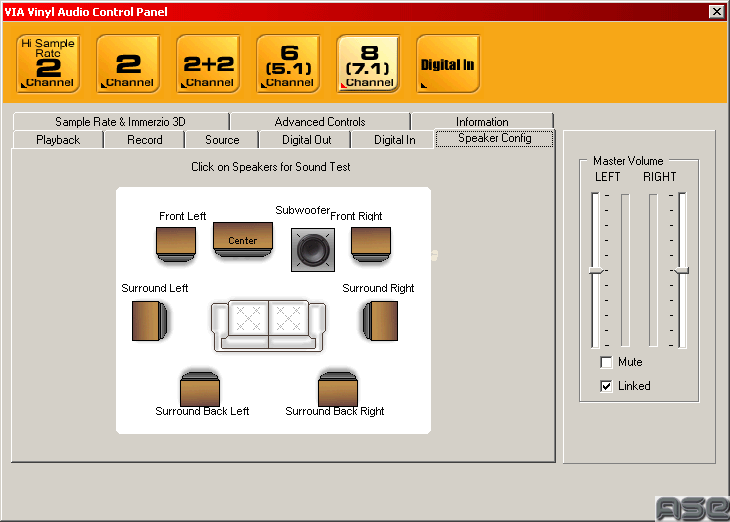Switch to the Source tab
The image size is (730, 522).
pos(222,140)
